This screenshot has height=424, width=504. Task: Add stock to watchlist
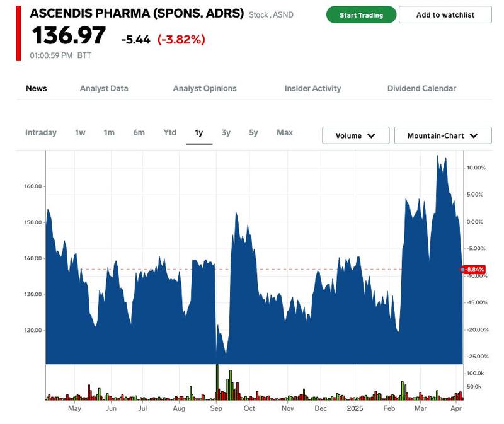(445, 15)
